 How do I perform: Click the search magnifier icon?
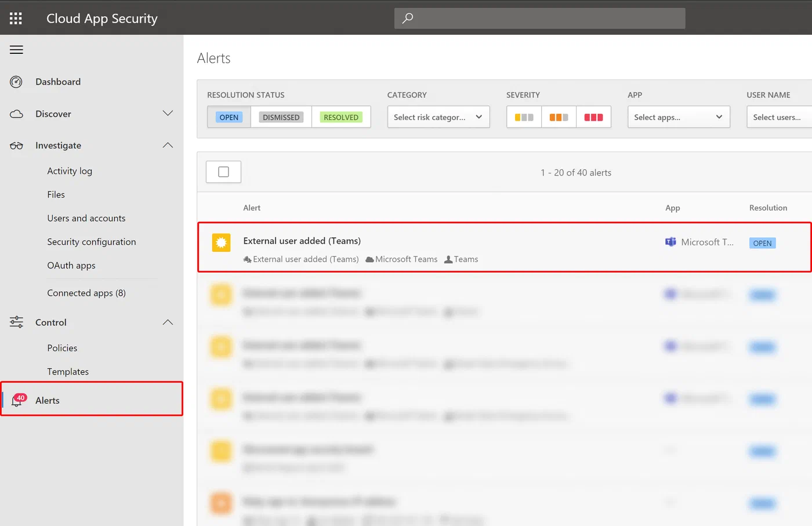click(408, 18)
